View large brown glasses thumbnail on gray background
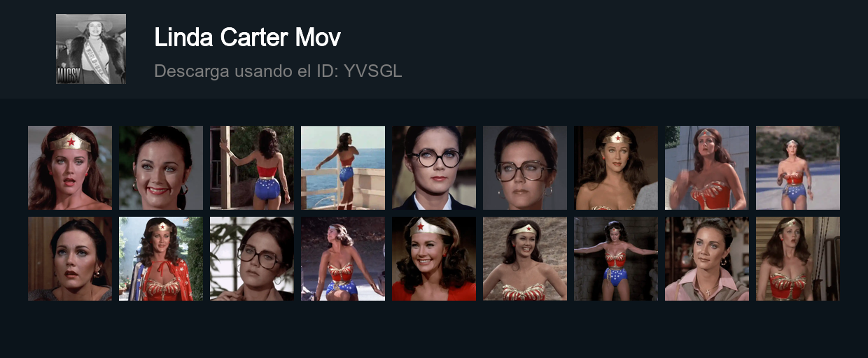The width and height of the screenshot is (868, 358). (525, 168)
